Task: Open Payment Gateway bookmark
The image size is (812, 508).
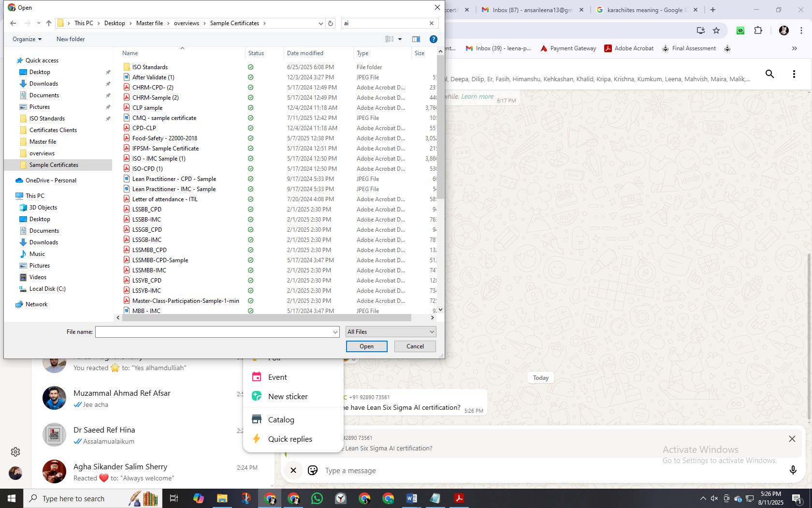Action: coord(568,48)
